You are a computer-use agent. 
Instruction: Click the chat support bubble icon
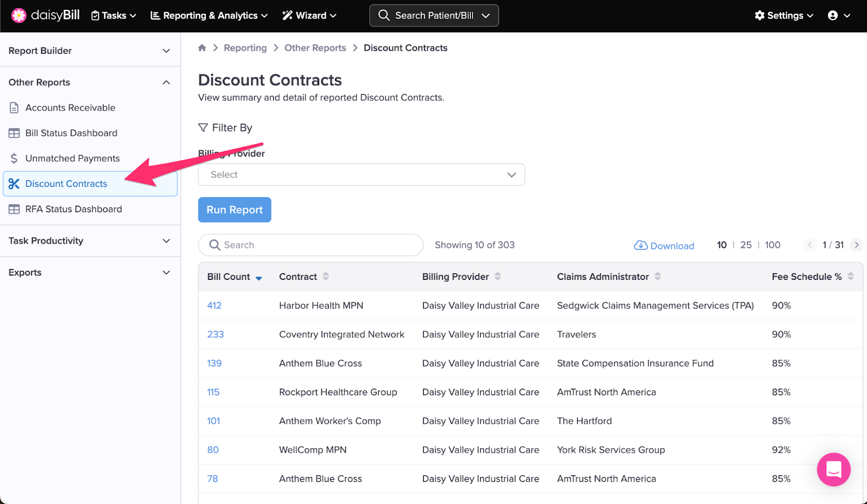(x=833, y=469)
